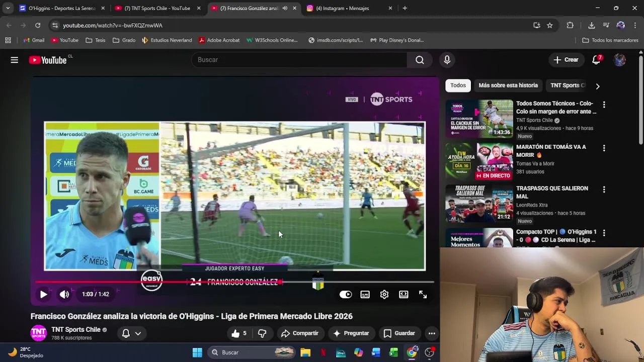Image resolution: width=644 pixels, height=362 pixels.
Task: Open Maratón de Tomás Va a Morir thumbnail
Action: 479,162
